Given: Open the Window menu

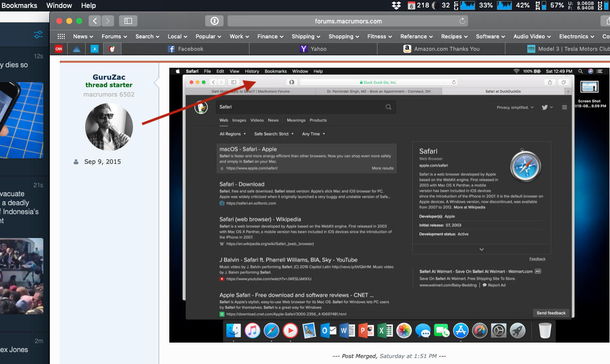Looking at the screenshot, I should [59, 5].
